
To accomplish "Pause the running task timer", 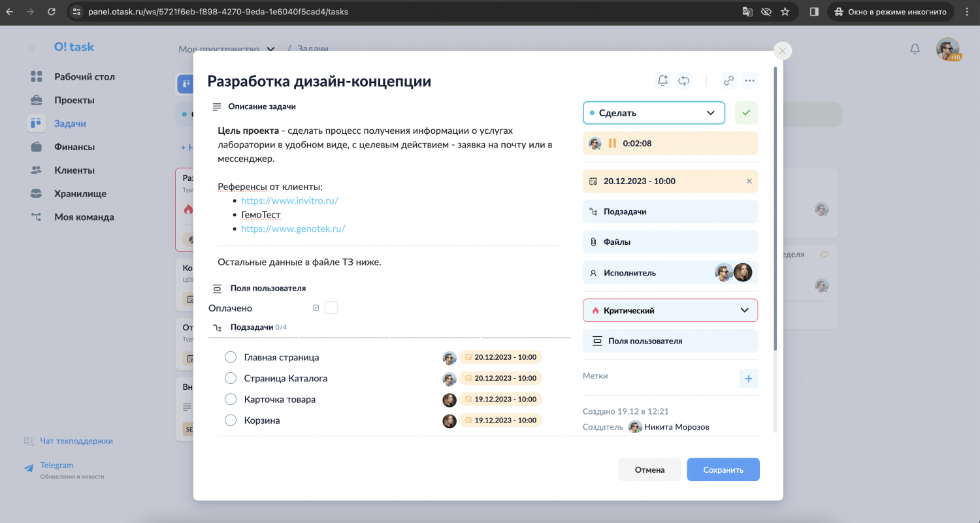I will click(x=612, y=143).
